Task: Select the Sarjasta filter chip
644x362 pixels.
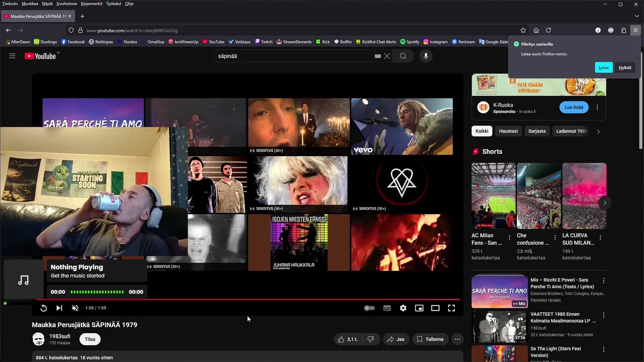Action: (537, 131)
